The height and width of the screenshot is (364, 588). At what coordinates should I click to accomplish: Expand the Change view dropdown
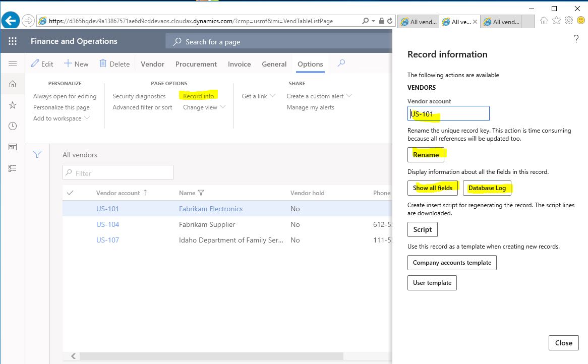click(x=204, y=107)
